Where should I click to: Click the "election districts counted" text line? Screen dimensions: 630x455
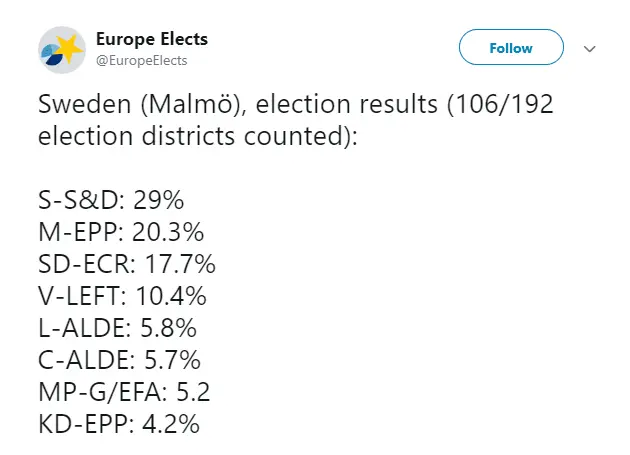(x=195, y=137)
